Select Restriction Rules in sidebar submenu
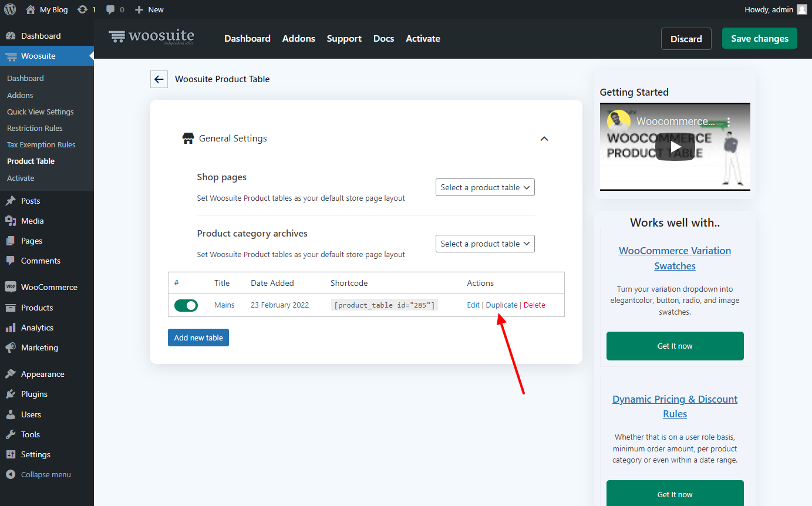 click(x=35, y=128)
